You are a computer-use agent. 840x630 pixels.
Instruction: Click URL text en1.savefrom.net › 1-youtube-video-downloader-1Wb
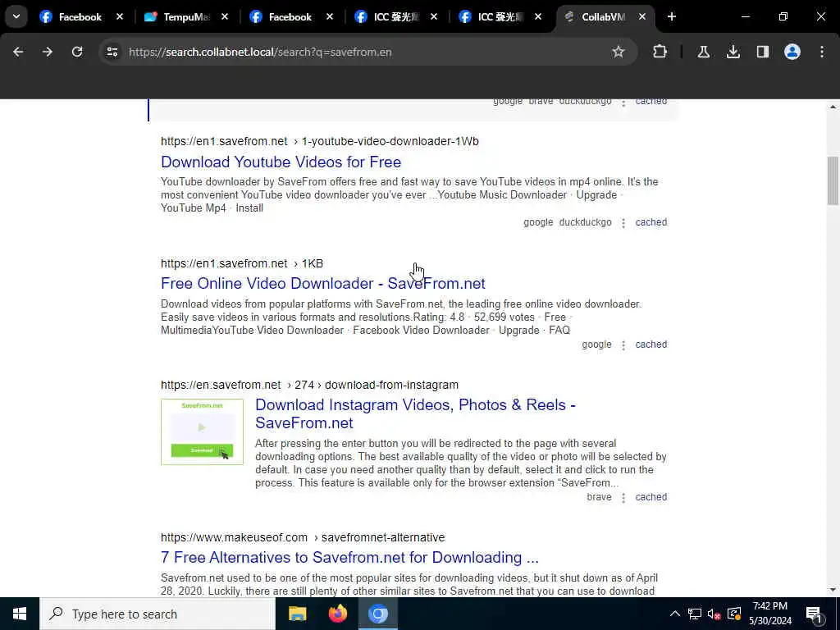coord(320,141)
